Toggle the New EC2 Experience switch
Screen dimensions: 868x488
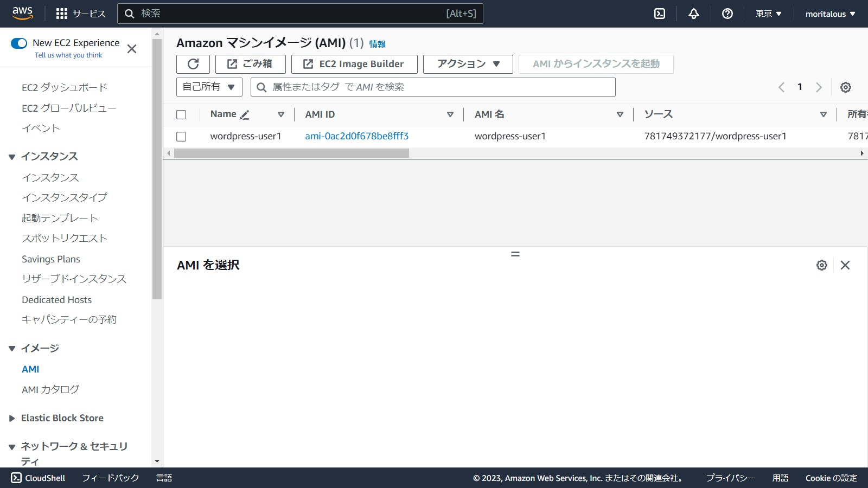19,43
